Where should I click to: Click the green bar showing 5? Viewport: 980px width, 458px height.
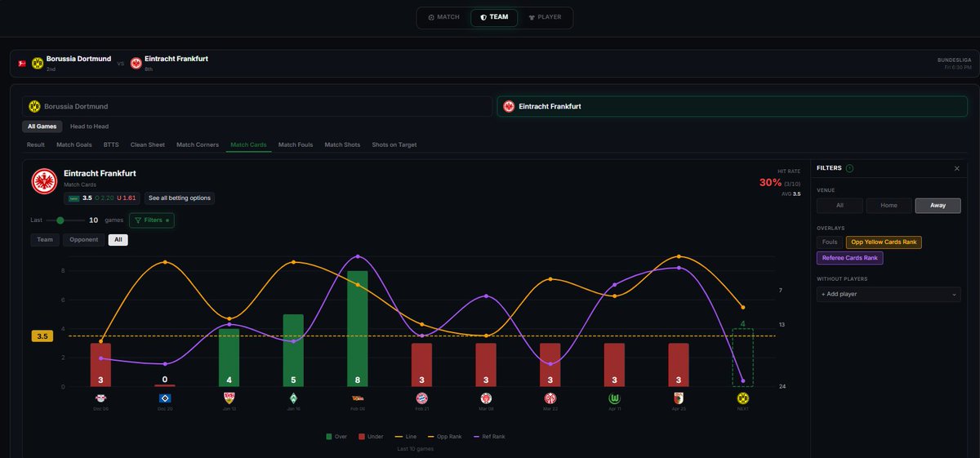point(293,351)
